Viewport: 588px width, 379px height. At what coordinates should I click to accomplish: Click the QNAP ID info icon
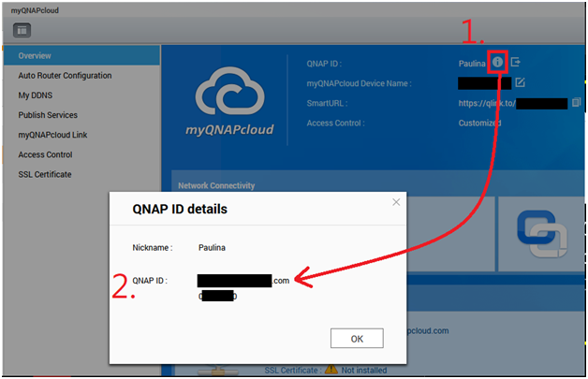[497, 62]
